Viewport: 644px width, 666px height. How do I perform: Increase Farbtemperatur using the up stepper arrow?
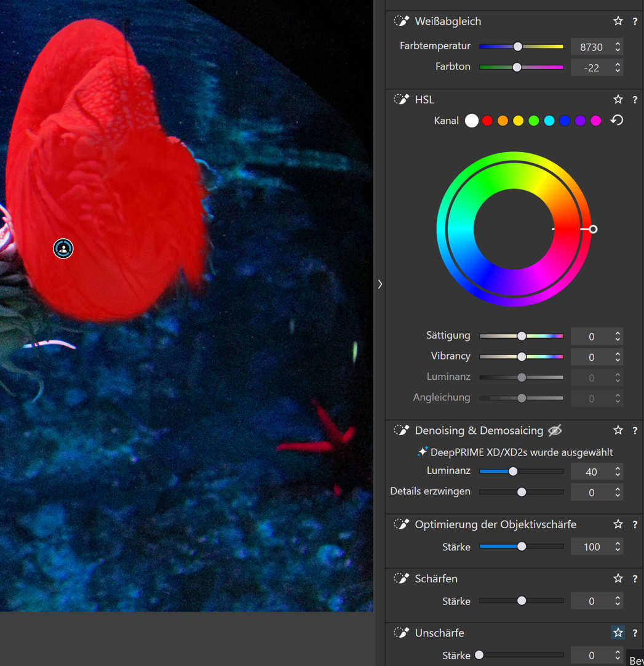[x=618, y=43]
